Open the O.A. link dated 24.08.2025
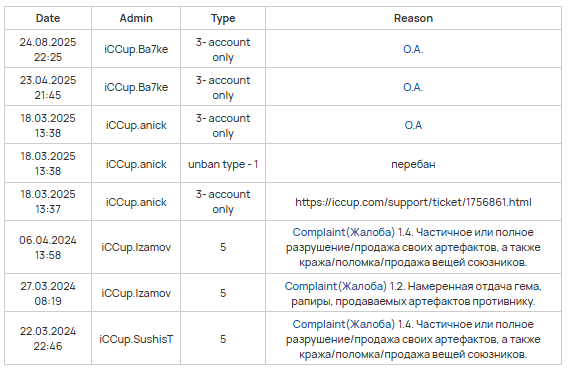 click(413, 49)
